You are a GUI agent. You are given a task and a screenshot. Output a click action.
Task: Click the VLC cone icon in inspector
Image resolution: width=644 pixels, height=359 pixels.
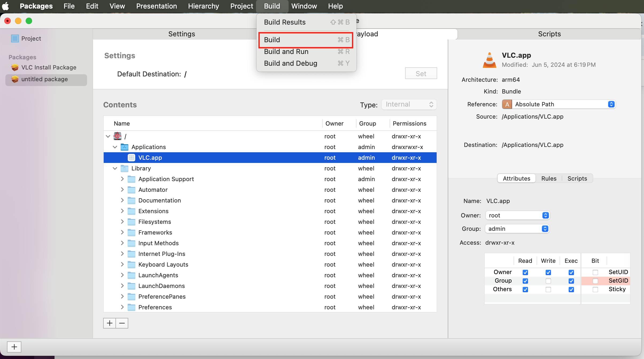[490, 60]
